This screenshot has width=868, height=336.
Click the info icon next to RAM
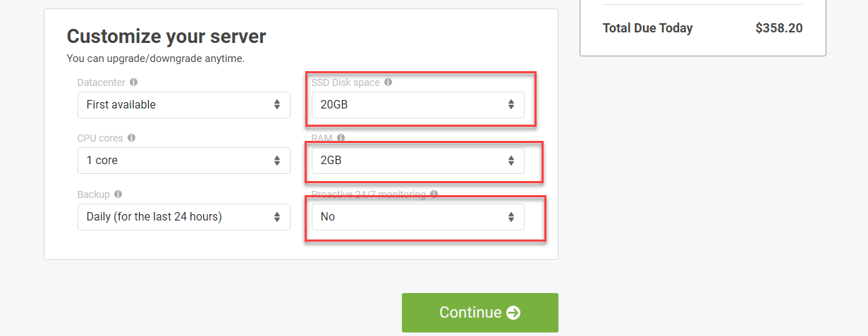coord(341,138)
